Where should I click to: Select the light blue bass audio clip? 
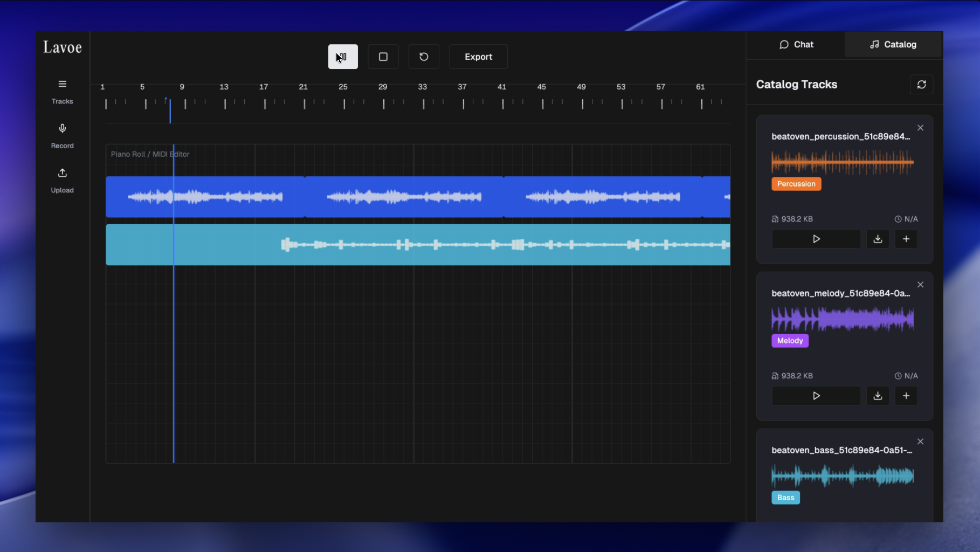point(418,245)
